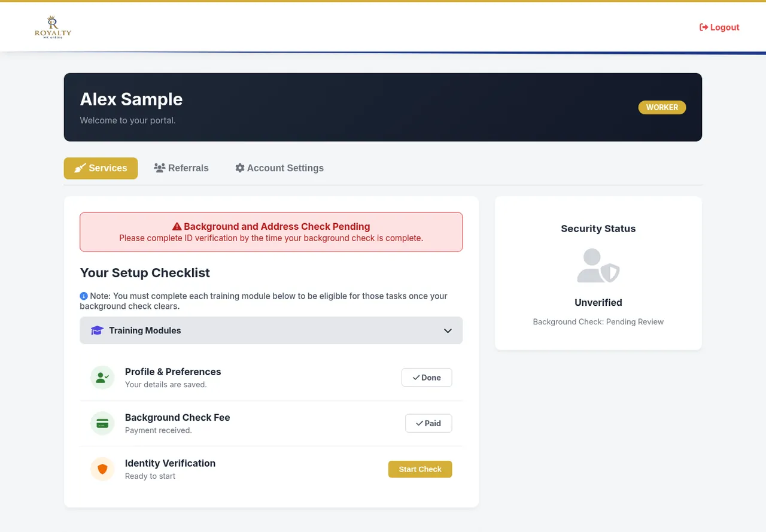Click the Royalty logo in header
The height and width of the screenshot is (532, 766).
click(53, 27)
